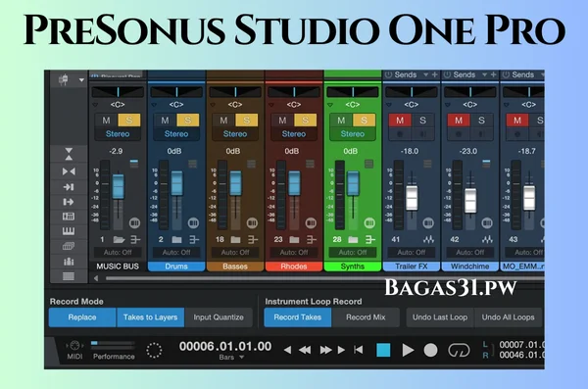This screenshot has height=389, width=588.
Task: Choose Record Takes loop mode
Action: [298, 317]
